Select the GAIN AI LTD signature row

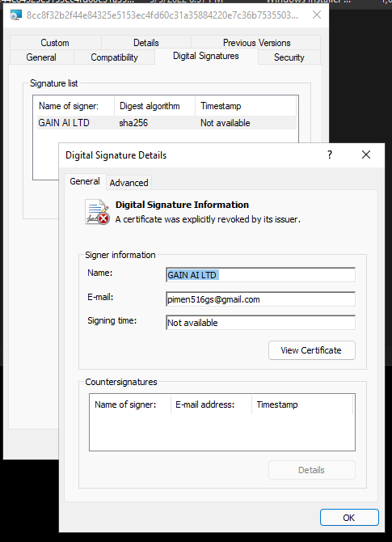(x=166, y=123)
